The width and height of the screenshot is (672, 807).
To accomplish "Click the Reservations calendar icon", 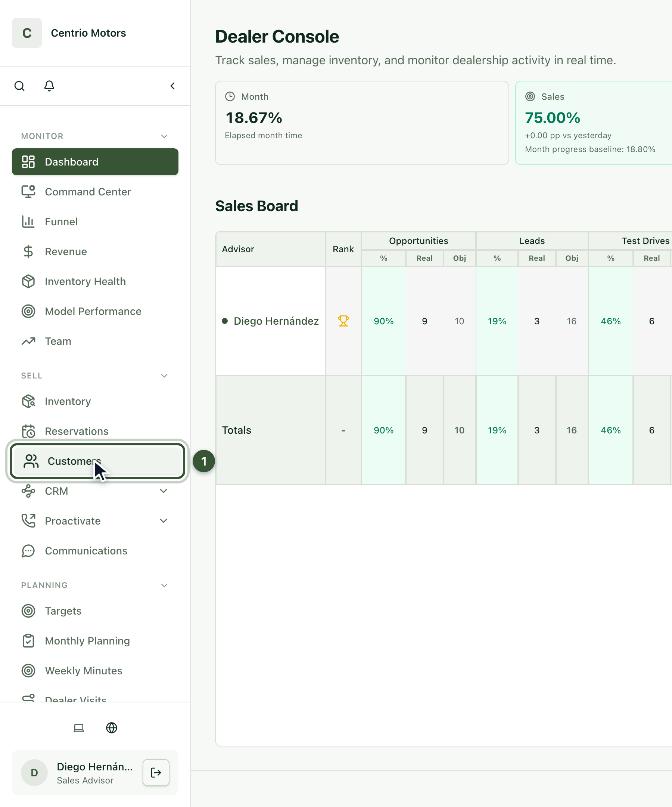I will pos(28,431).
